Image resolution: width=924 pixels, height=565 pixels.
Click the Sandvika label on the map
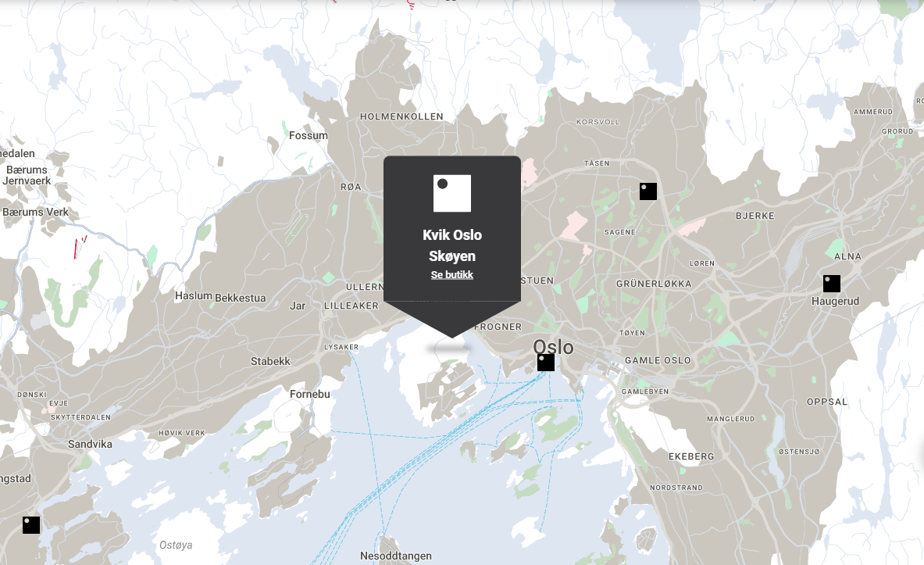(x=91, y=444)
